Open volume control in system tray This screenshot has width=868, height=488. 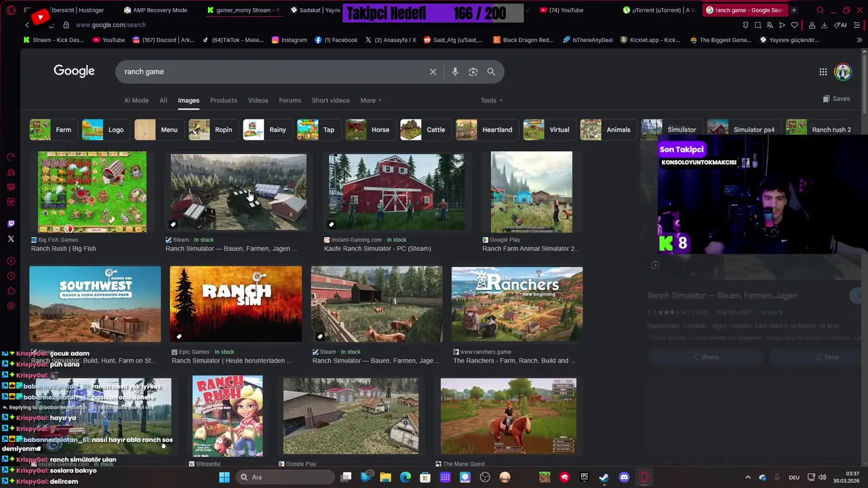[x=823, y=477]
